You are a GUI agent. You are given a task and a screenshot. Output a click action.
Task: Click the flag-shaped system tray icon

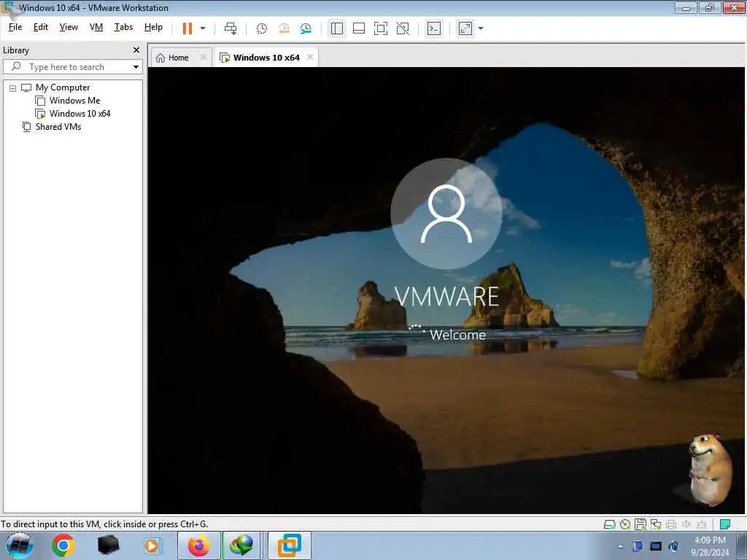pos(638,546)
